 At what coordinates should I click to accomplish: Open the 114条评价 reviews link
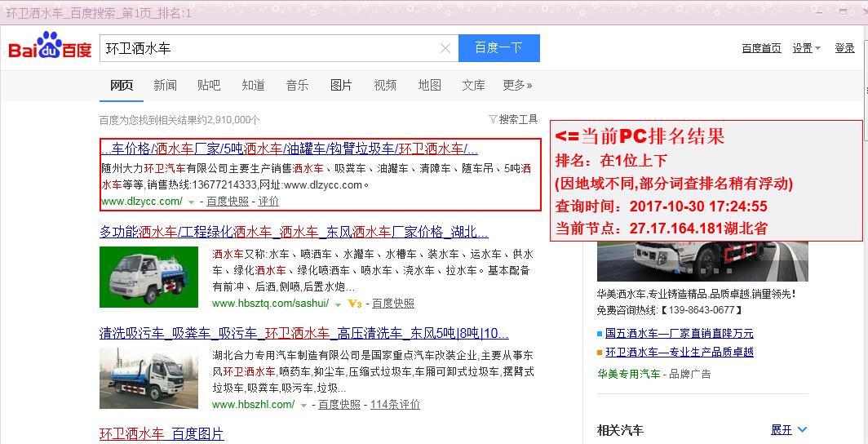click(x=395, y=405)
